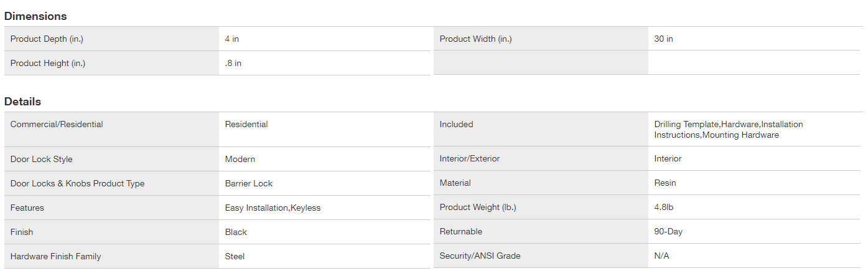
Task: Click the Product Height (in.) label
Action: (x=48, y=63)
